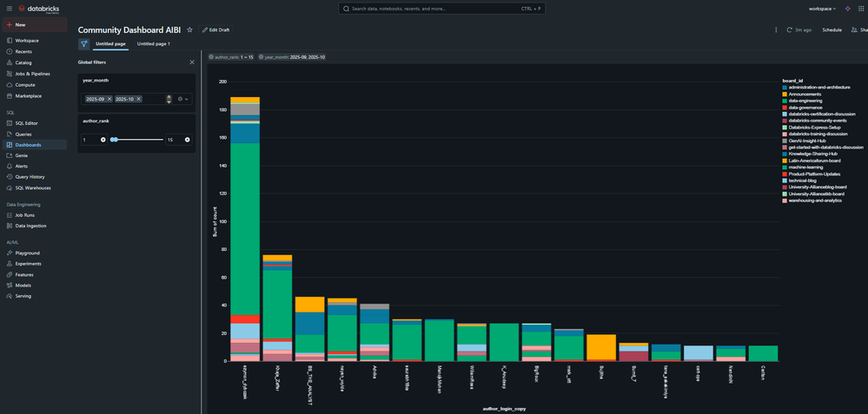Image resolution: width=868 pixels, height=414 pixels.
Task: Toggle the global filters funnel icon
Action: click(84, 43)
